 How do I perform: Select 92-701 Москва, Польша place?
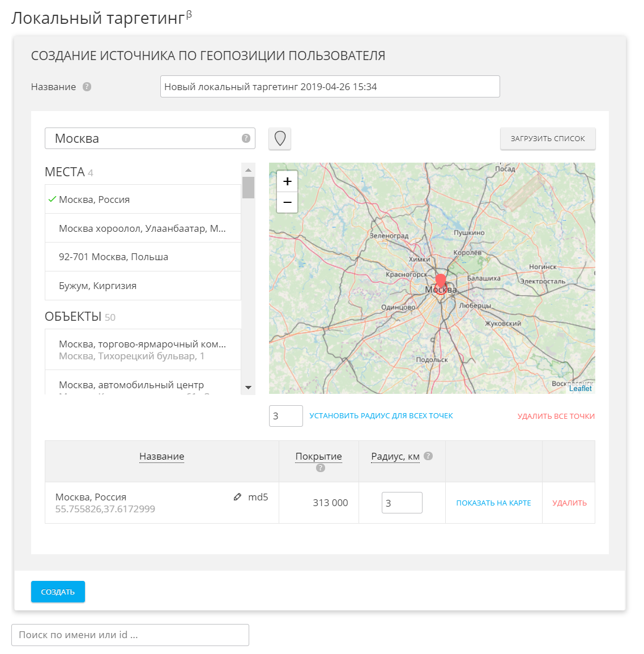(113, 257)
